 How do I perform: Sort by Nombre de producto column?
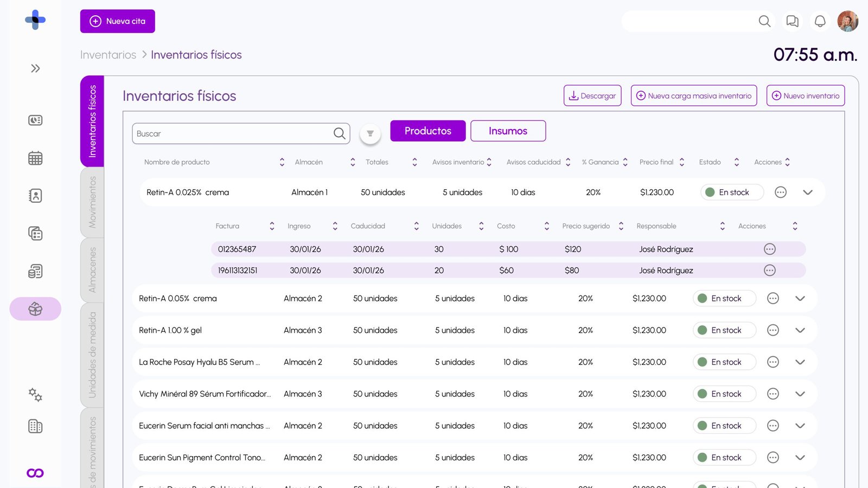pyautogui.click(x=282, y=162)
